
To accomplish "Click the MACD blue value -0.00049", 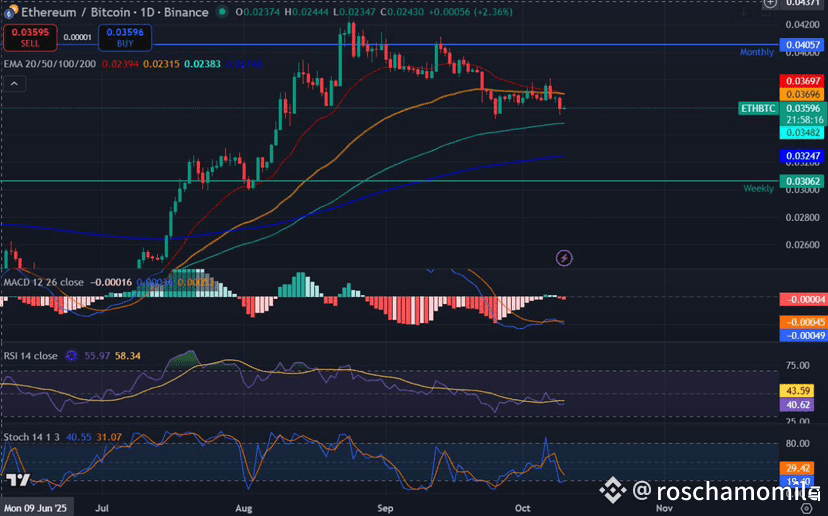I will tap(803, 335).
